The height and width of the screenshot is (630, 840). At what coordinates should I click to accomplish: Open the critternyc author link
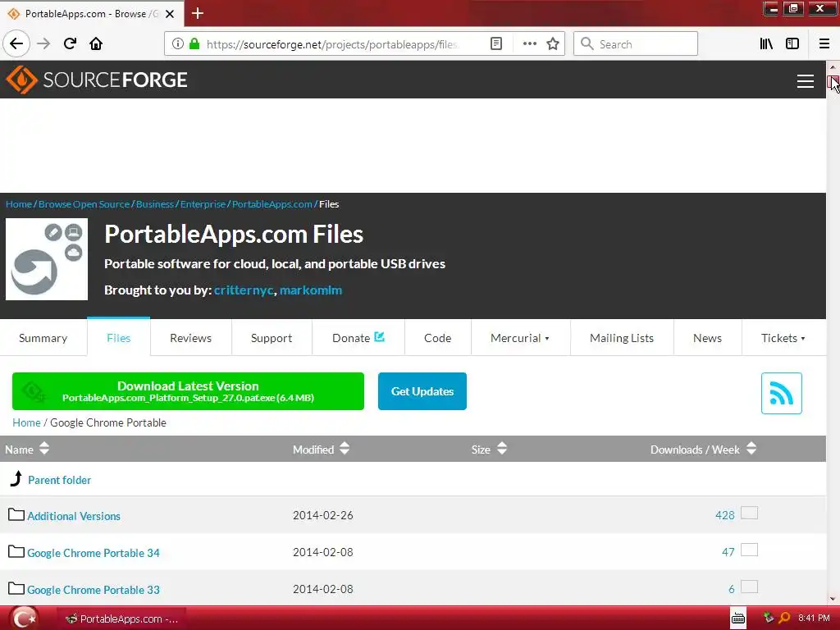click(244, 290)
